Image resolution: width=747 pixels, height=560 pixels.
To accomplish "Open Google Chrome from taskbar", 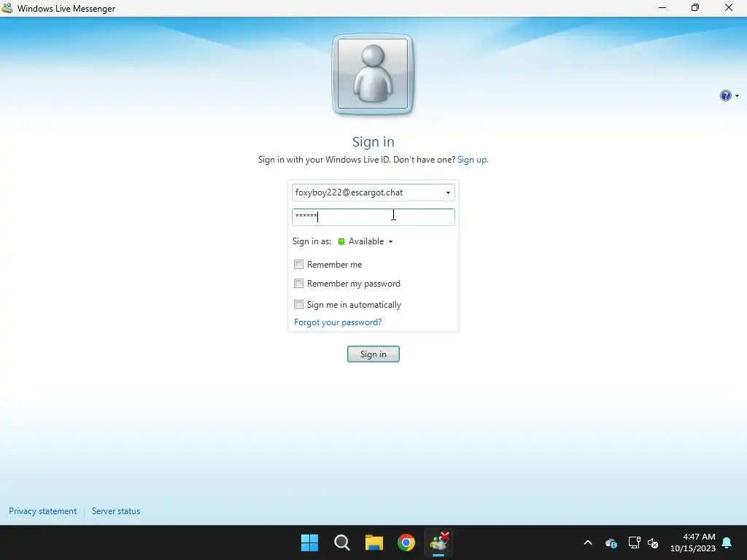I will click(406, 542).
